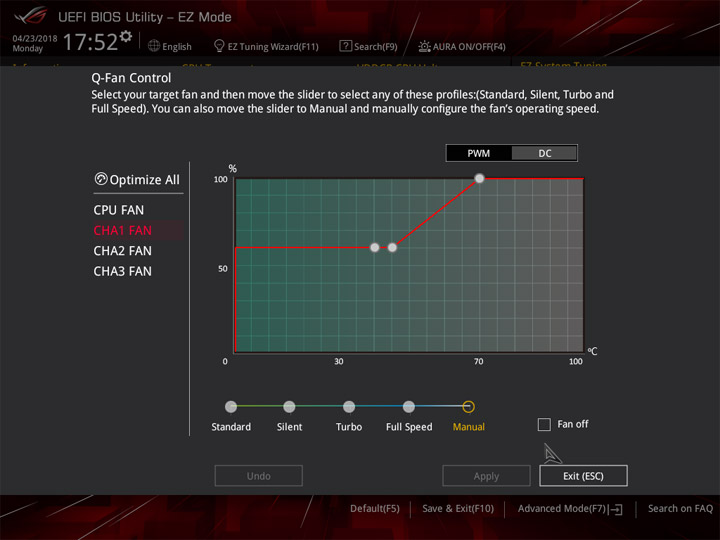This screenshot has height=540, width=720.
Task: Click the settings gear next to the clock
Action: click(x=126, y=36)
